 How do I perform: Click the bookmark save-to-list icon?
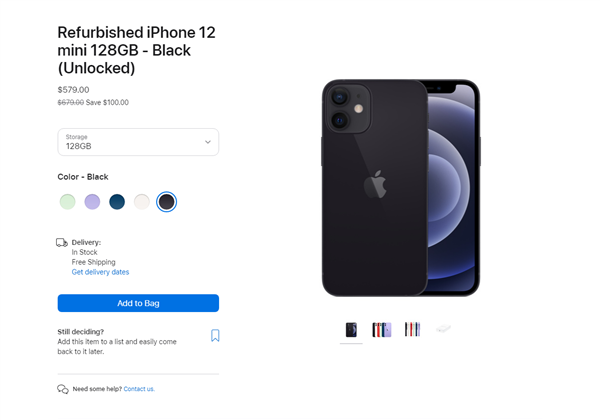tap(215, 335)
